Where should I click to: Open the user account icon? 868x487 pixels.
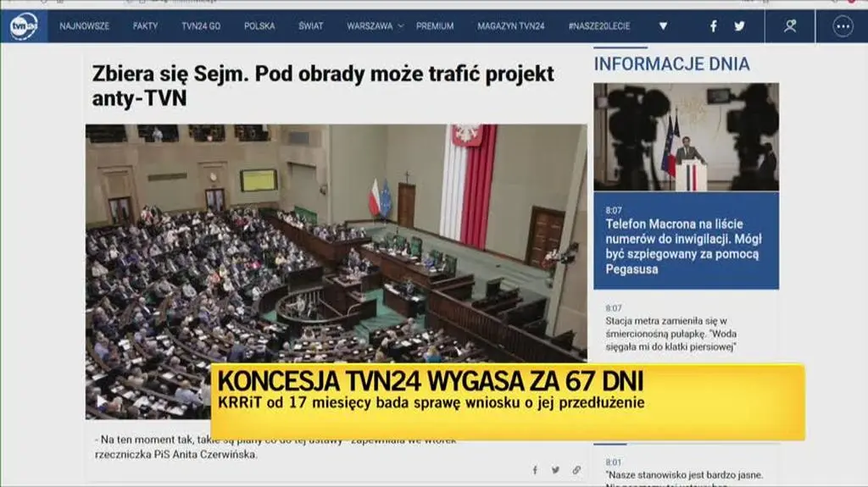[790, 26]
